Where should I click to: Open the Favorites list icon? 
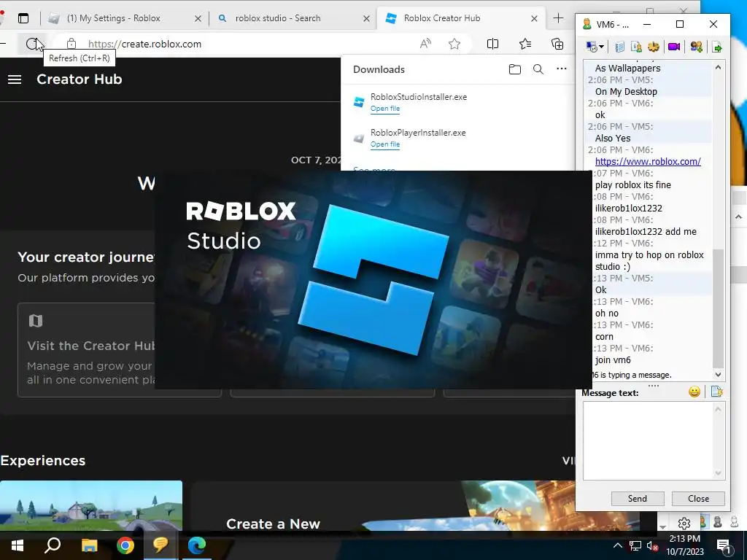tap(525, 44)
